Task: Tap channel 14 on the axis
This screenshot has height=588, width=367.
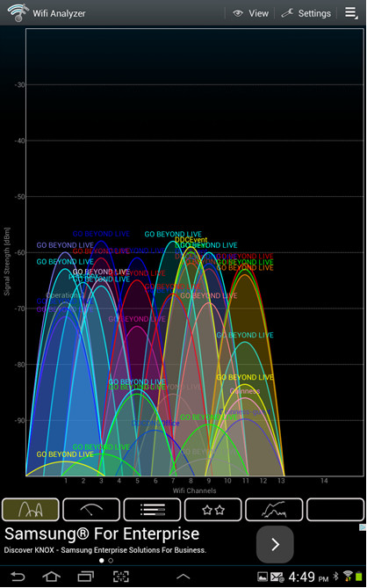Action: pos(324,481)
